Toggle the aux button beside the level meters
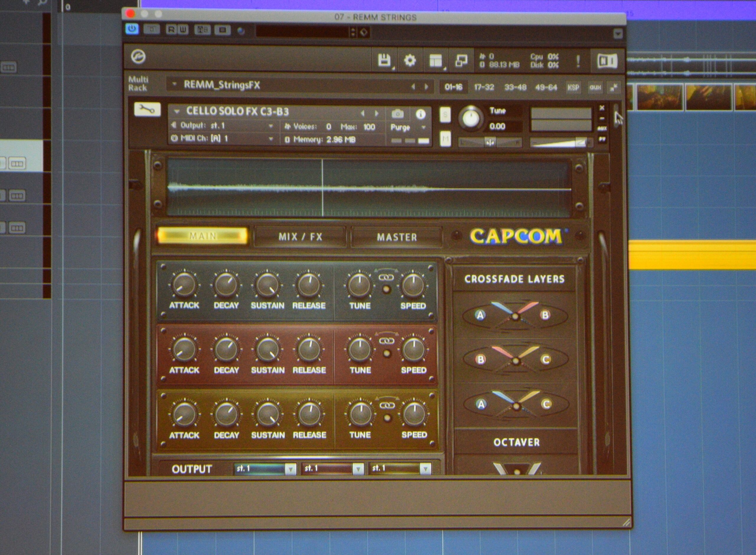This screenshot has width=756, height=555. pos(602,129)
